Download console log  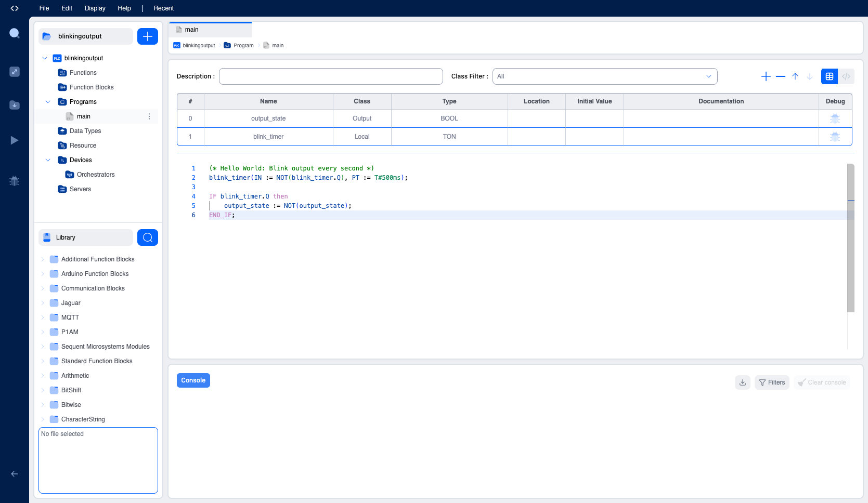743,382
